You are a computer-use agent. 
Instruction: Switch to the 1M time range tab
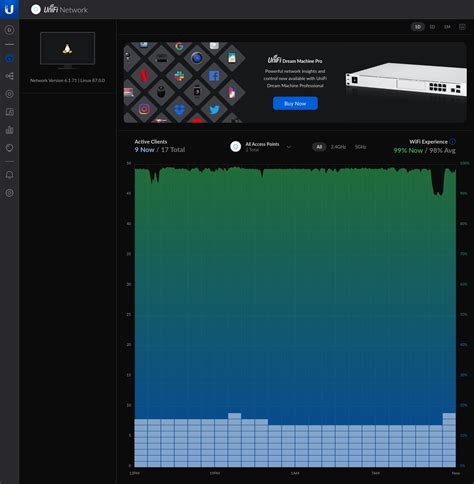447,27
